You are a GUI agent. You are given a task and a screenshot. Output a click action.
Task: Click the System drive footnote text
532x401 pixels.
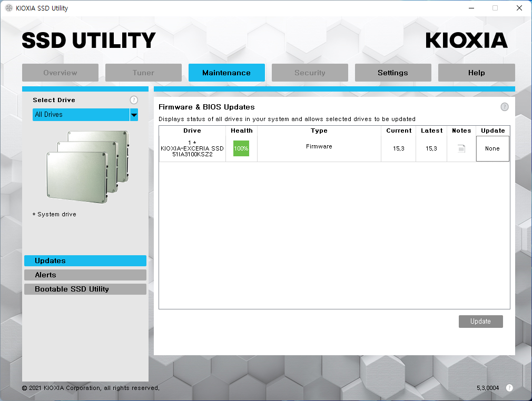(x=54, y=214)
